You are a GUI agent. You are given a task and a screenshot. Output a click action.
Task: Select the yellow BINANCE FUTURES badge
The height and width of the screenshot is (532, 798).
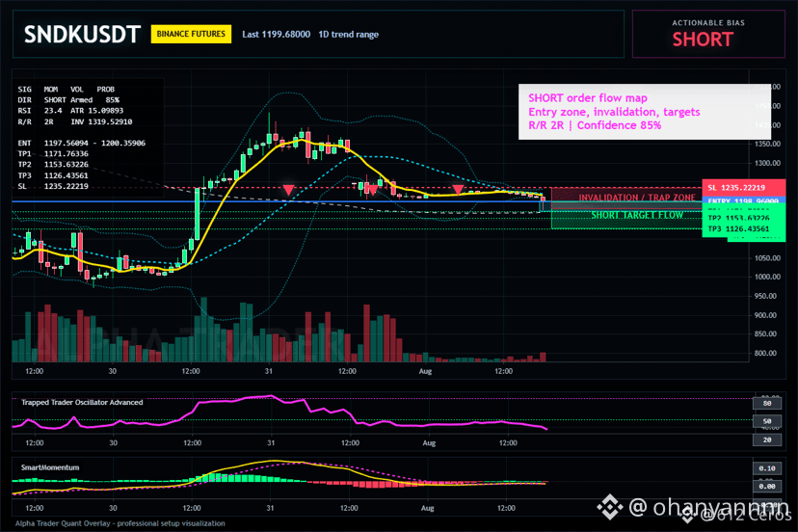click(191, 34)
